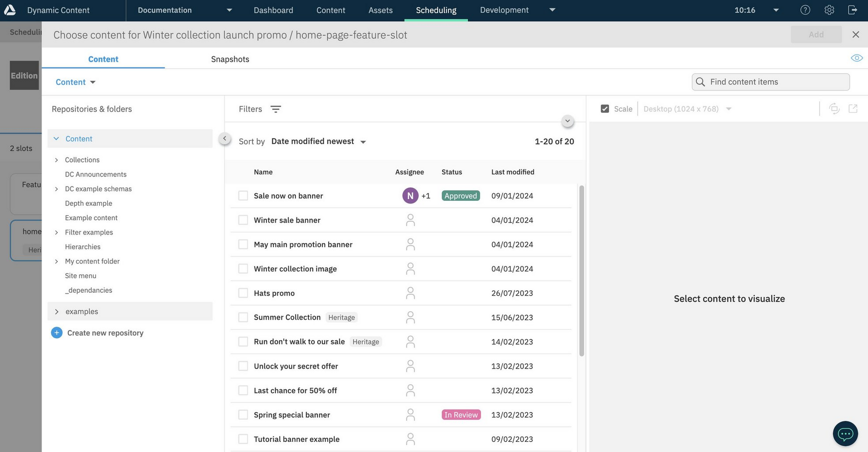Click assignee icon for Spring special banner
Screen dimensions: 868x452
[x=410, y=415]
